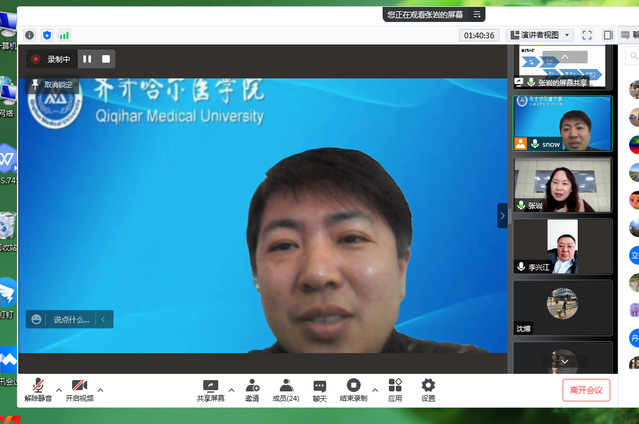Check the network signal strength icon
Screen dimensions: 639x424
point(65,35)
